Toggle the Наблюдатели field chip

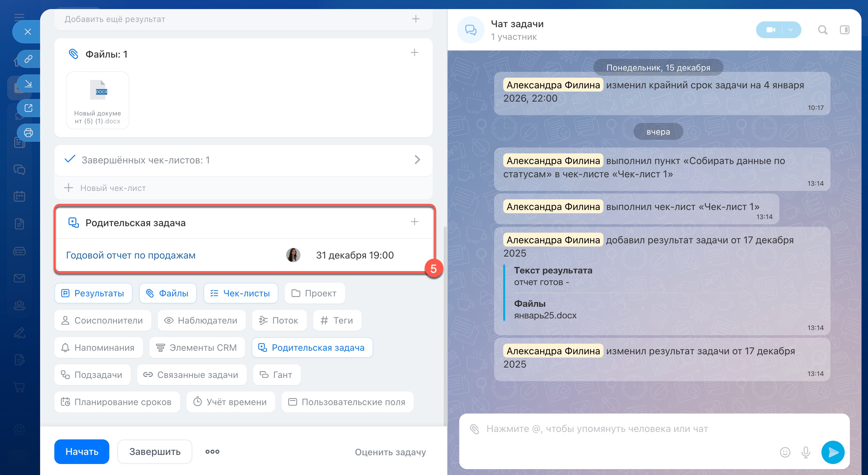(x=201, y=320)
